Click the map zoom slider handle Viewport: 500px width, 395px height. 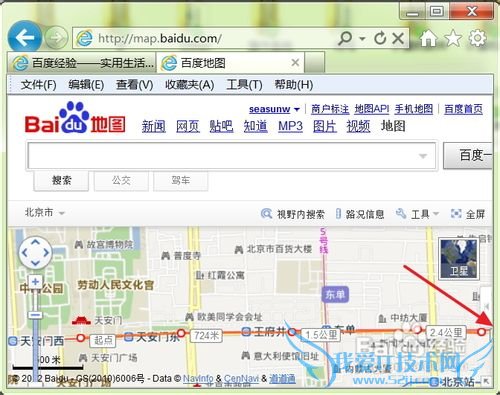coord(35,315)
